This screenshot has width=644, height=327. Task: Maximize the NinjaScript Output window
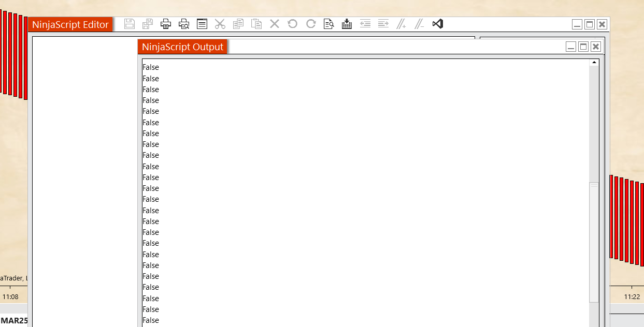point(583,47)
